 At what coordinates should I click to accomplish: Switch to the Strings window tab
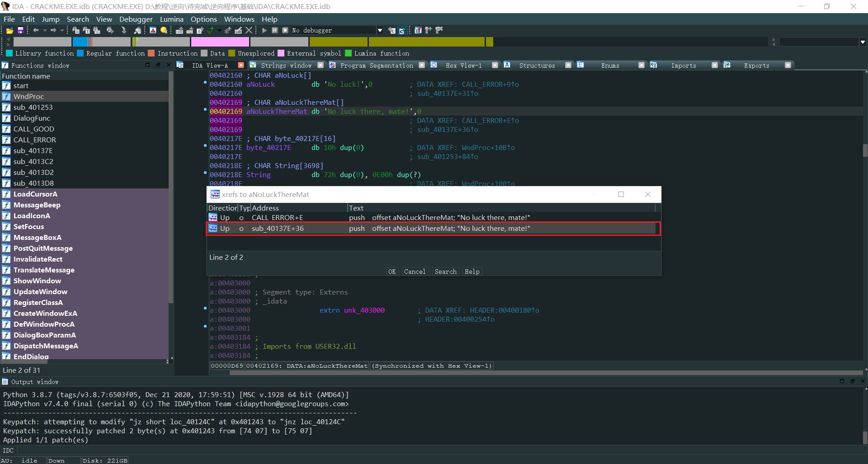[x=286, y=66]
